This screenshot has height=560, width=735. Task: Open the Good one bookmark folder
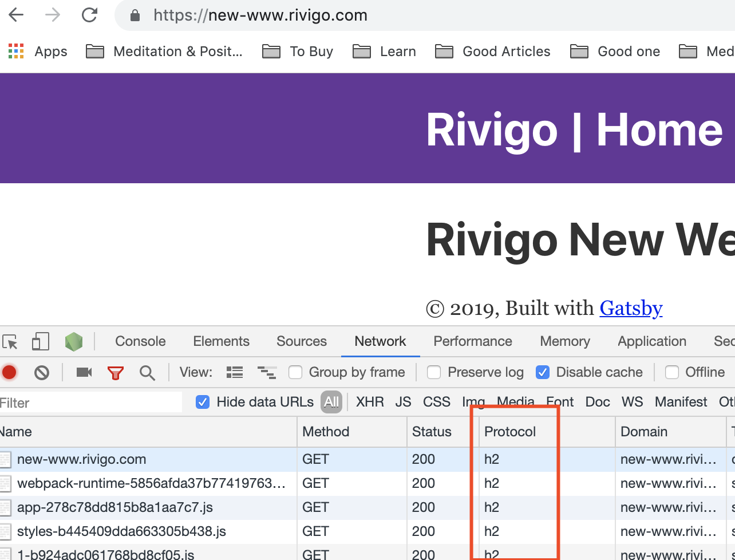click(615, 52)
